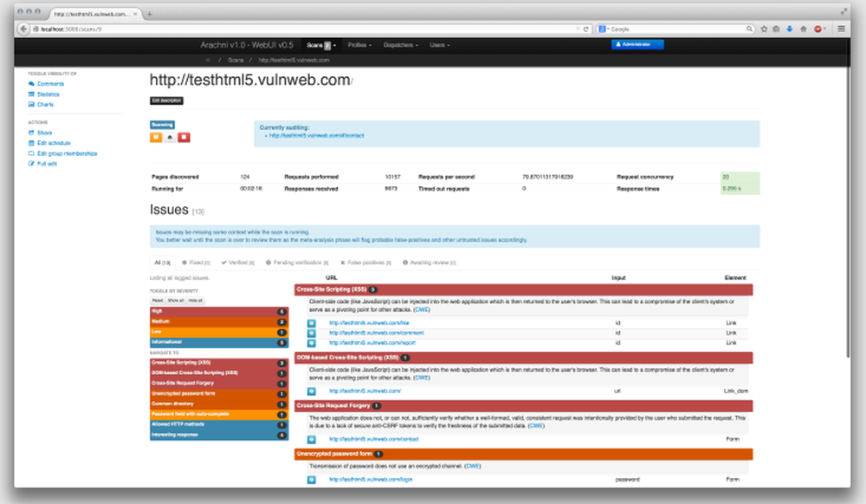This screenshot has width=866, height=504.
Task: Click the Share arrow icon under Actions
Action: [31, 132]
